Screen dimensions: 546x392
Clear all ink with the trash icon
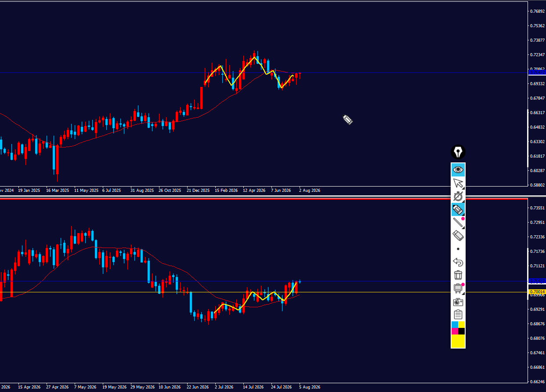[x=458, y=275]
